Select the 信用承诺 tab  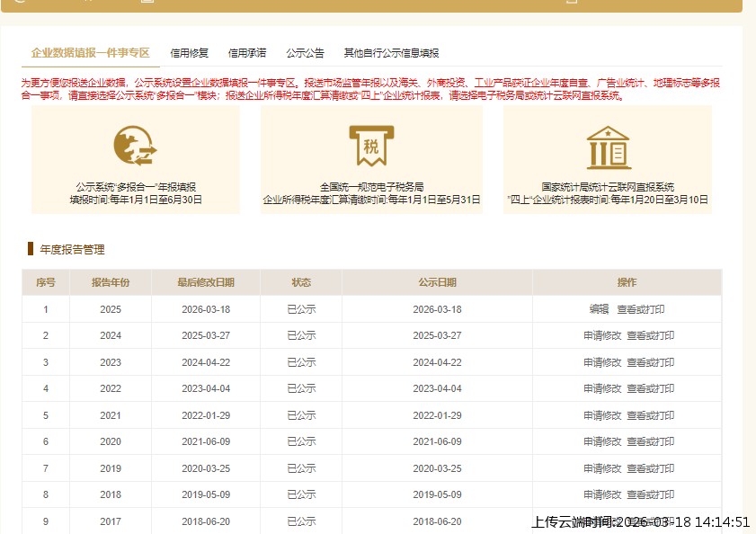pyautogui.click(x=246, y=52)
